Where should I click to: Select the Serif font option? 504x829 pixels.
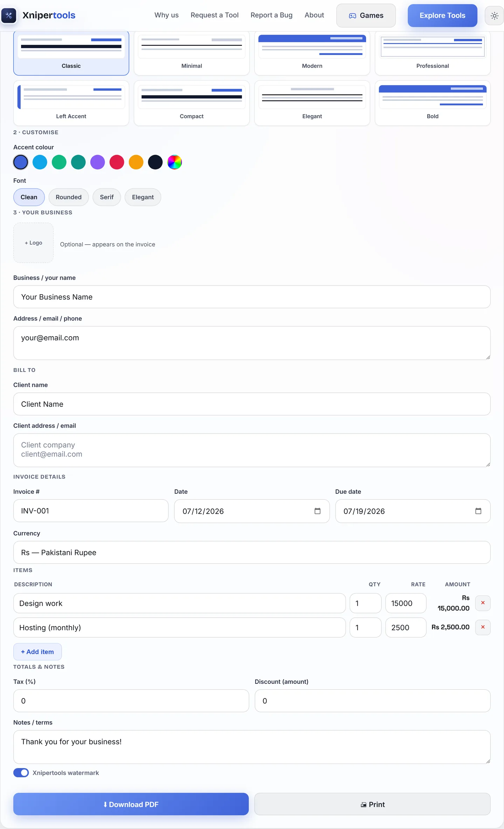click(107, 197)
